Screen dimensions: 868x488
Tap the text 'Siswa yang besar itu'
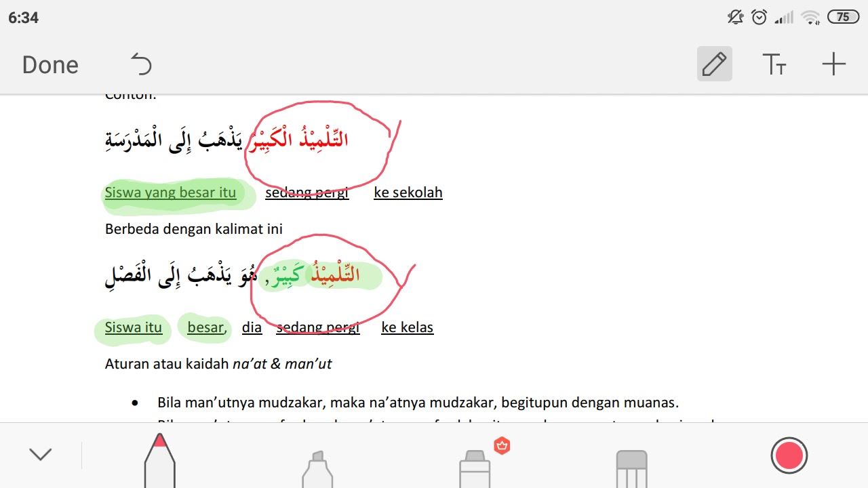[170, 192]
